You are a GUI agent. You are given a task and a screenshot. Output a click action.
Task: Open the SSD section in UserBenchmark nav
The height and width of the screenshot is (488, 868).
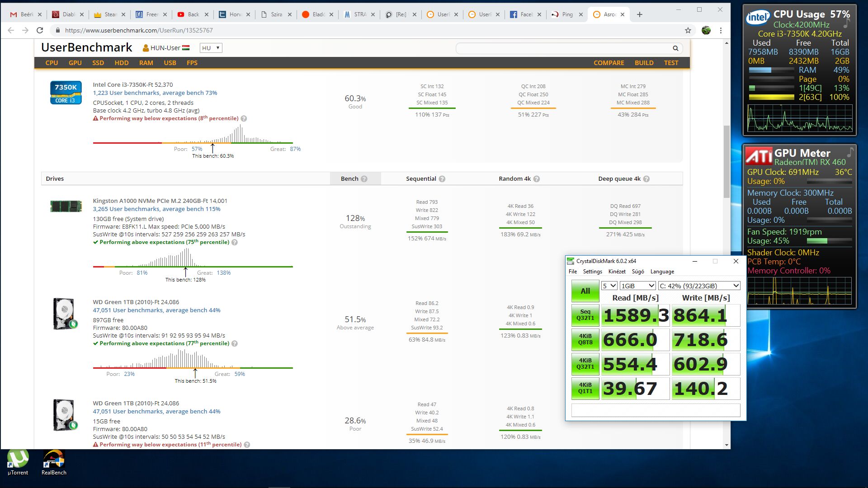(98, 63)
